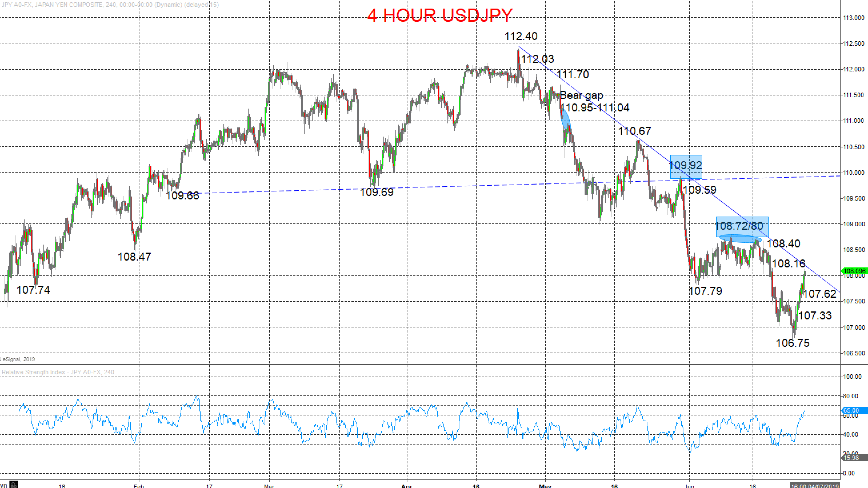
Task: Click the 110.95-111.04 gap range label
Action: point(595,107)
